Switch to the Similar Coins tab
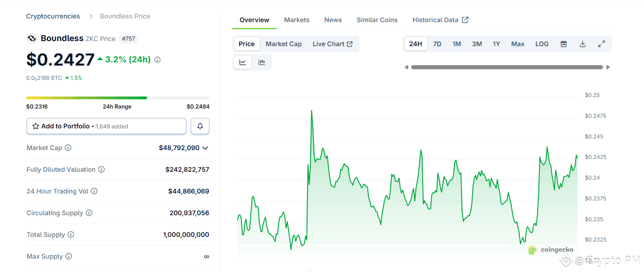Screen dimensions: 644x272 [x=377, y=20]
